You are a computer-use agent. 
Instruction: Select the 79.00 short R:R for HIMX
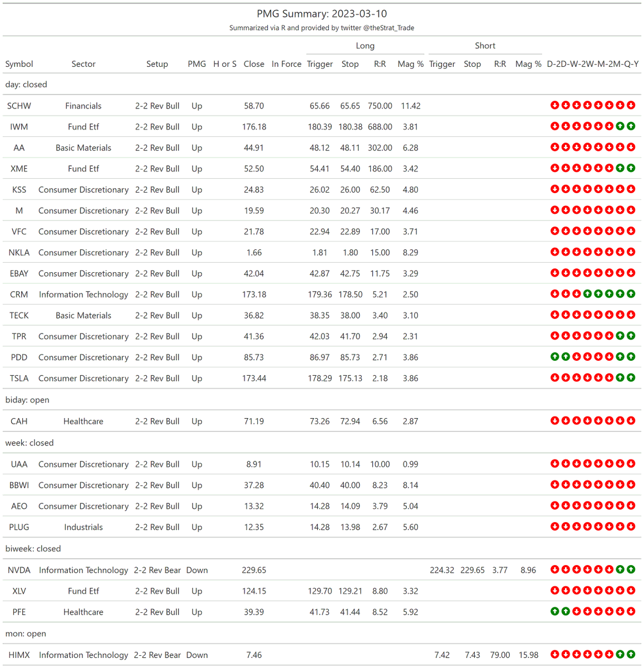pyautogui.click(x=500, y=655)
